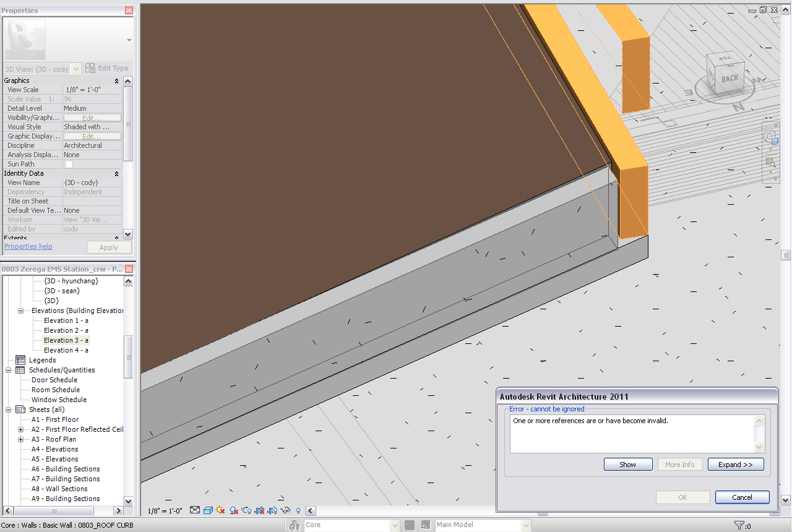The height and width of the screenshot is (532, 792).
Task: Expand the A3 - Roof Plan sheet node
Action: pos(20,439)
